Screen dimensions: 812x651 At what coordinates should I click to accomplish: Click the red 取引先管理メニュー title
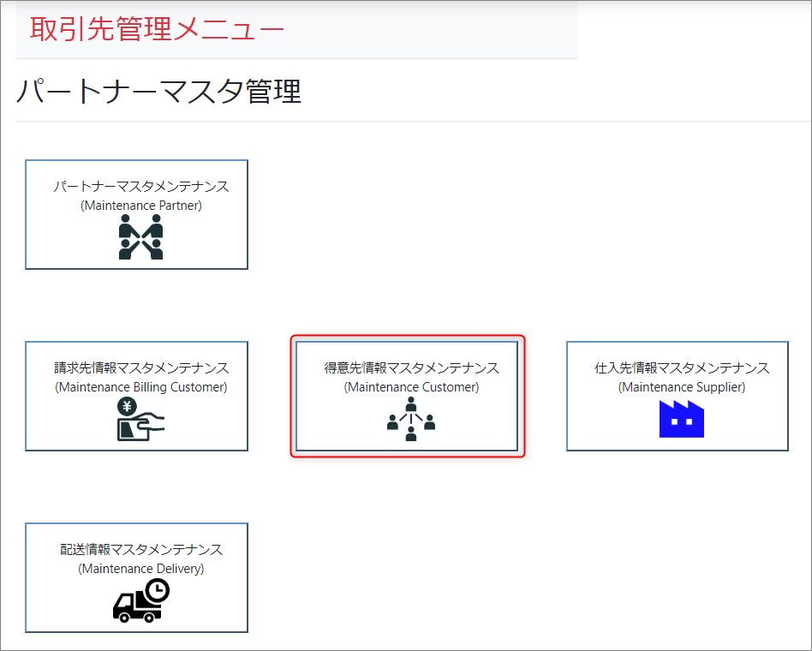click(157, 29)
